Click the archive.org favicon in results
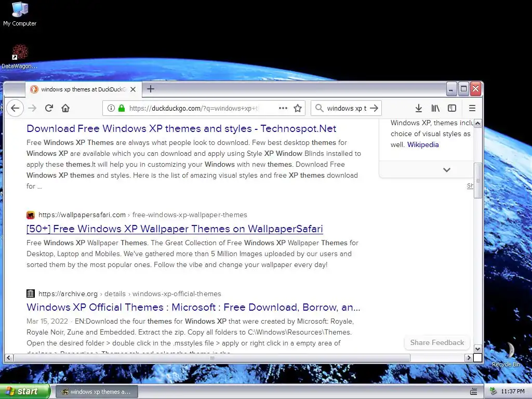532x399 pixels. pos(31,294)
